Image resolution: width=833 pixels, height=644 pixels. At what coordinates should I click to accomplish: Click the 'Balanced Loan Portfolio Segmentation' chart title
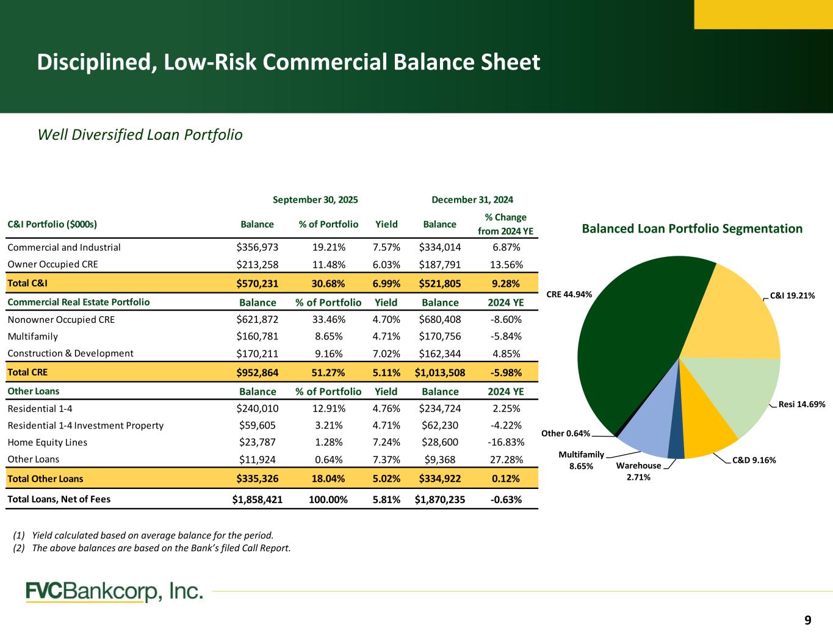pos(691,229)
